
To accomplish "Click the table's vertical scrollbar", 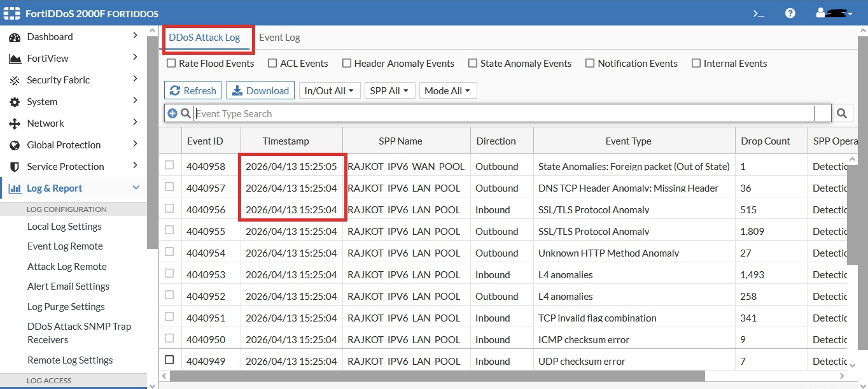I will coord(853,213).
